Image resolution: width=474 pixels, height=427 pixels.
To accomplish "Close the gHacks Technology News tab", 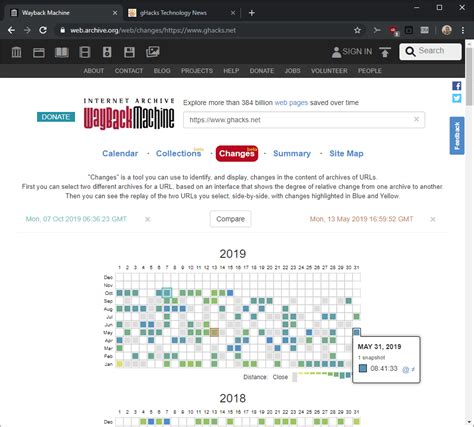I will 233,13.
